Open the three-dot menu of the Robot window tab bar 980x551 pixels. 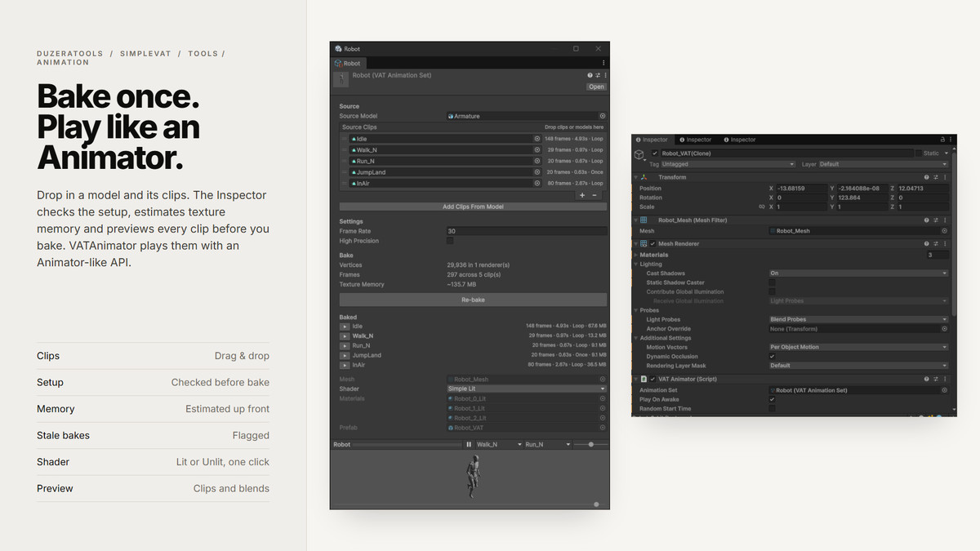(x=604, y=63)
